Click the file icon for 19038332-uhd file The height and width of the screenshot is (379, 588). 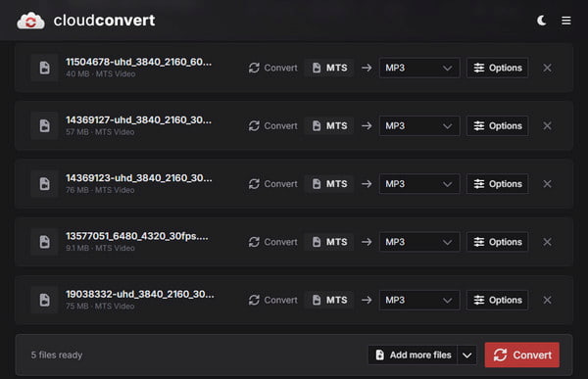coord(45,301)
